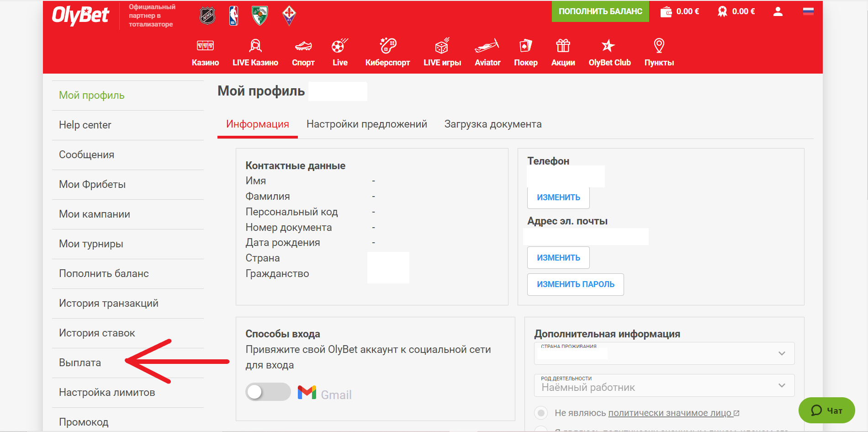The width and height of the screenshot is (868, 432).
Task: Click the green Žalgiris basketball club logo
Action: [x=260, y=16]
